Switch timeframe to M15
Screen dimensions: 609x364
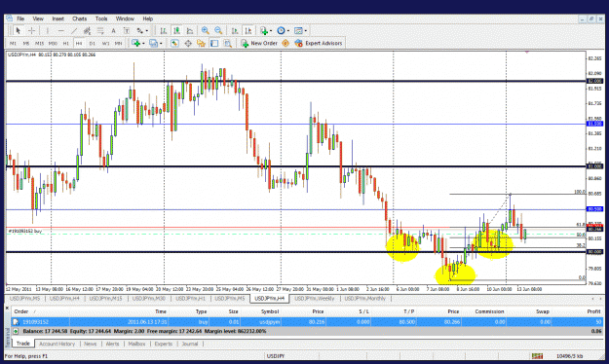click(x=39, y=44)
